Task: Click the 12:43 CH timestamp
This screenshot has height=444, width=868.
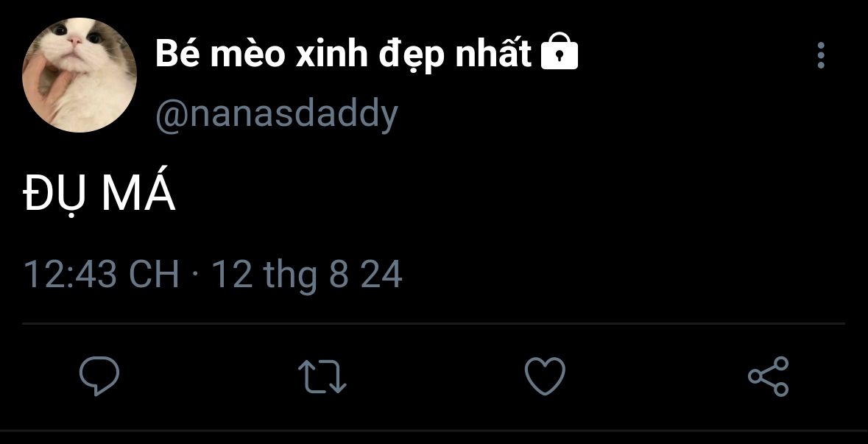Action: (102, 275)
